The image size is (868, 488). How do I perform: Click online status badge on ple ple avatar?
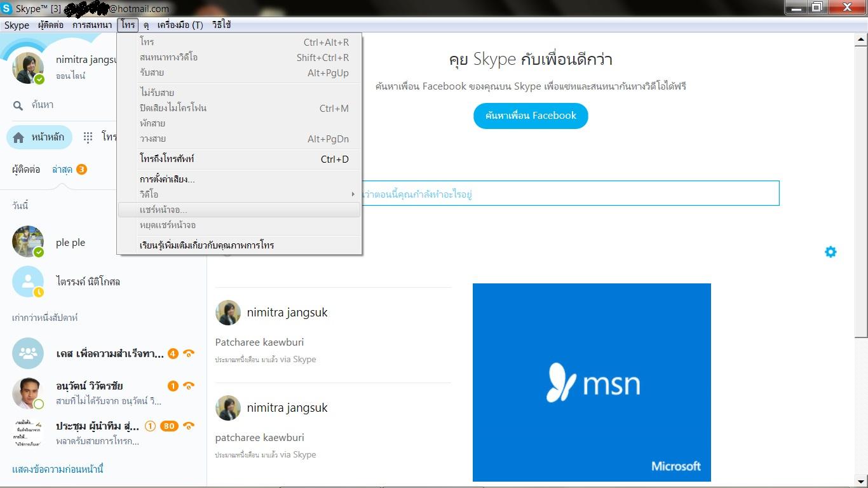point(39,253)
